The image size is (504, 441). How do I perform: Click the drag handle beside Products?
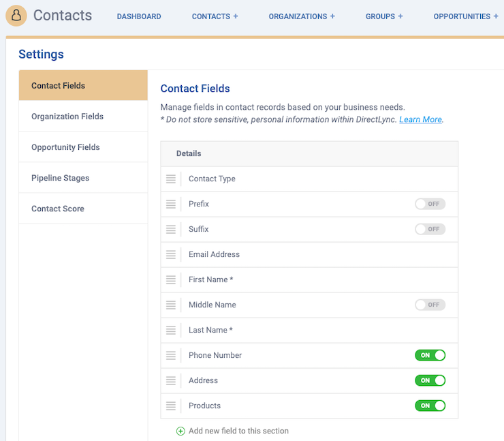pos(171,406)
